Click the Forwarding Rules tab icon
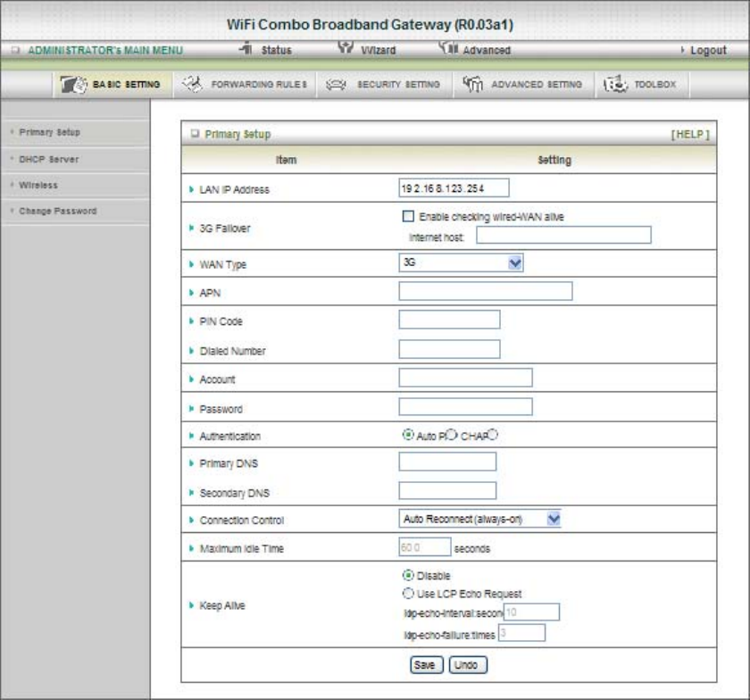 coord(192,84)
